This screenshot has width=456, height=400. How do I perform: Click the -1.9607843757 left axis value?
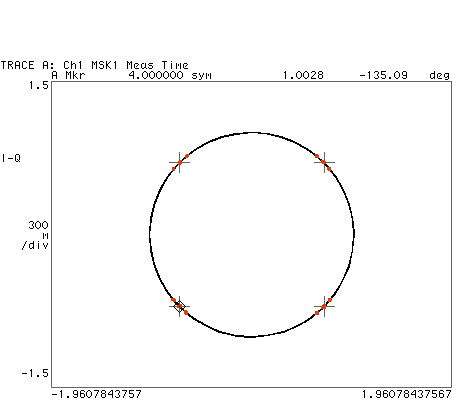tap(97, 394)
